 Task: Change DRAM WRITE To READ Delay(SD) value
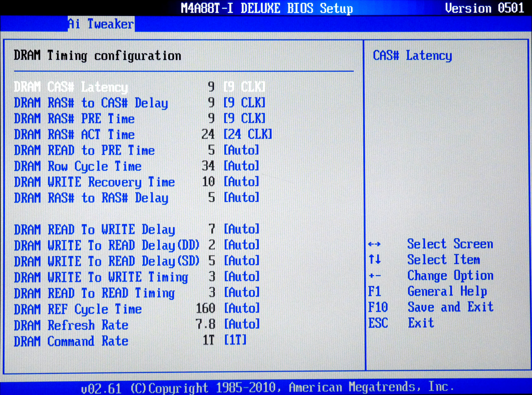[x=241, y=261]
